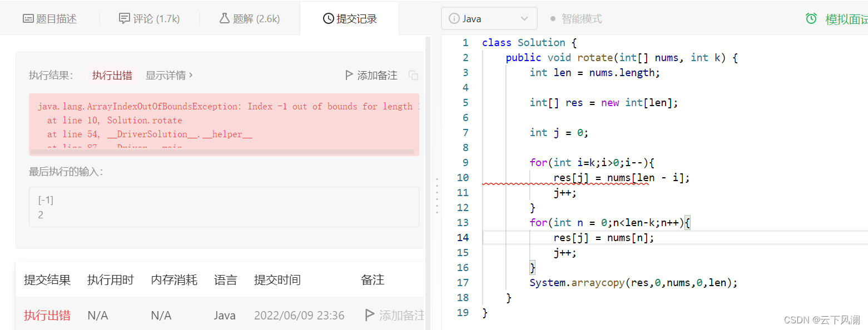The height and width of the screenshot is (330, 868).
Task: Click the flask icon beside 题解
Action: (x=224, y=18)
